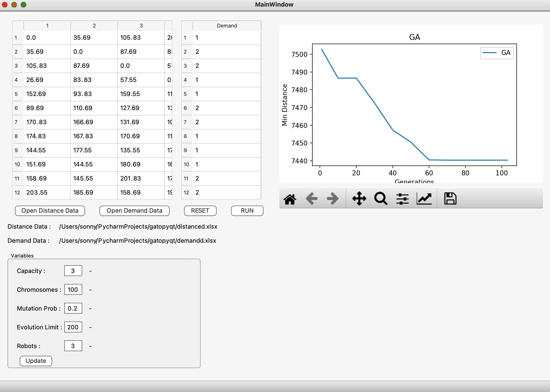Save the GA figure using the floppy disk icon
Image resolution: width=550 pixels, height=392 pixels.
pos(450,198)
